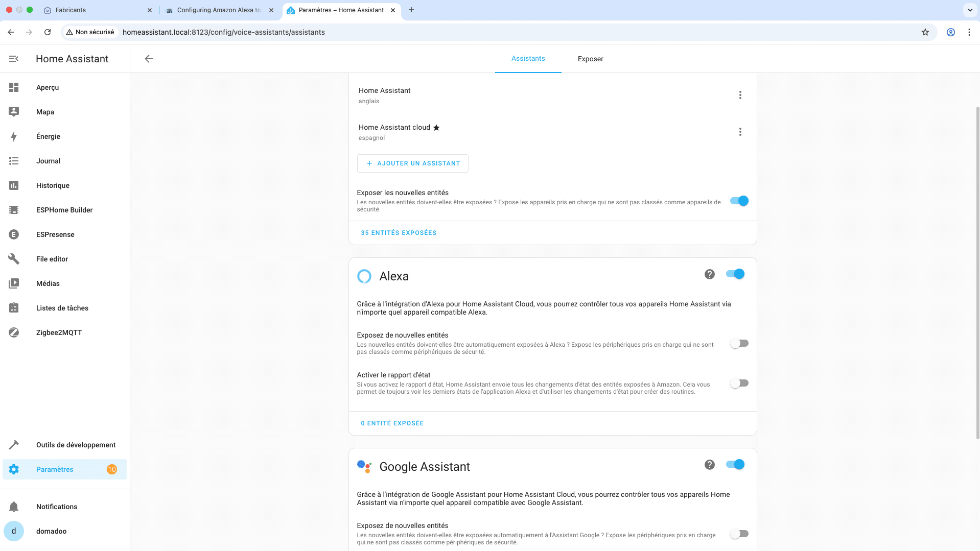Open 35 entités exposées link
This screenshot has height=551, width=980.
399,233
